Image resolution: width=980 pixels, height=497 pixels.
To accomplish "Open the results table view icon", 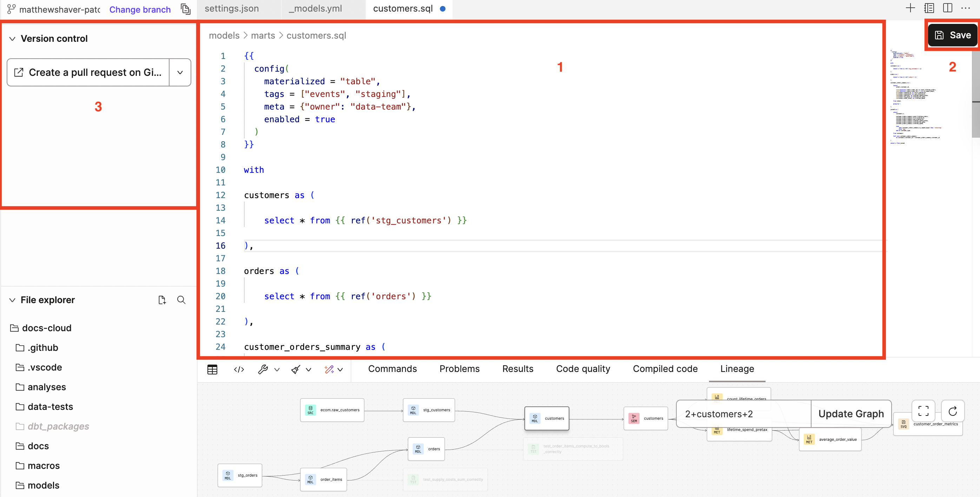I will tap(212, 369).
